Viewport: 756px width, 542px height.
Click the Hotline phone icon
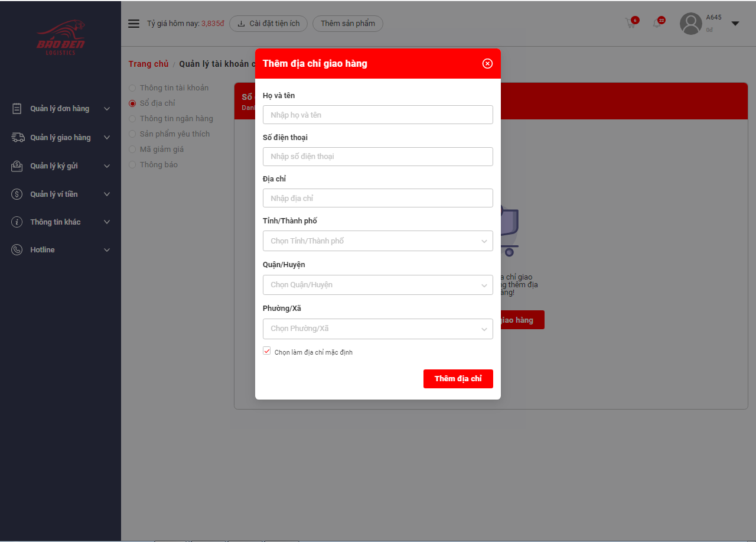click(x=17, y=250)
